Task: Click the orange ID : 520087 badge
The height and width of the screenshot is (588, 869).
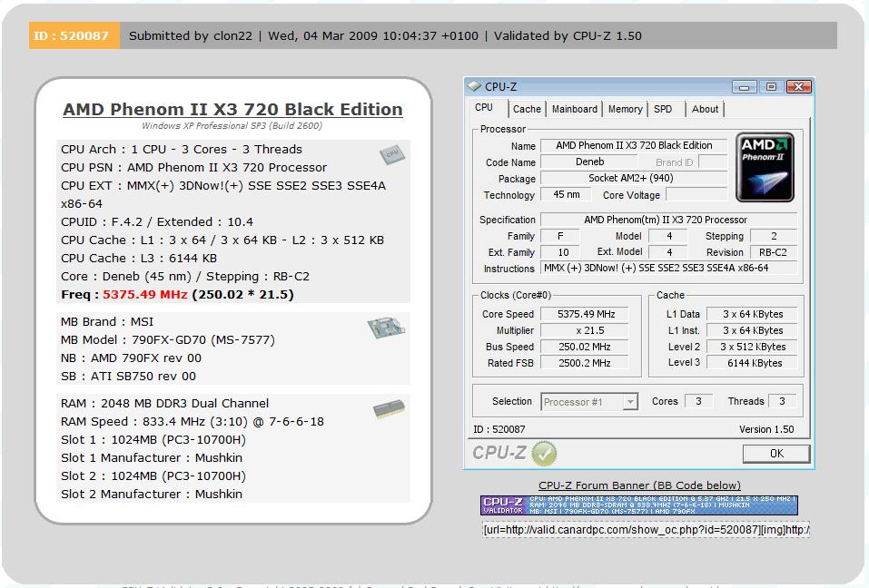Action: 74,35
